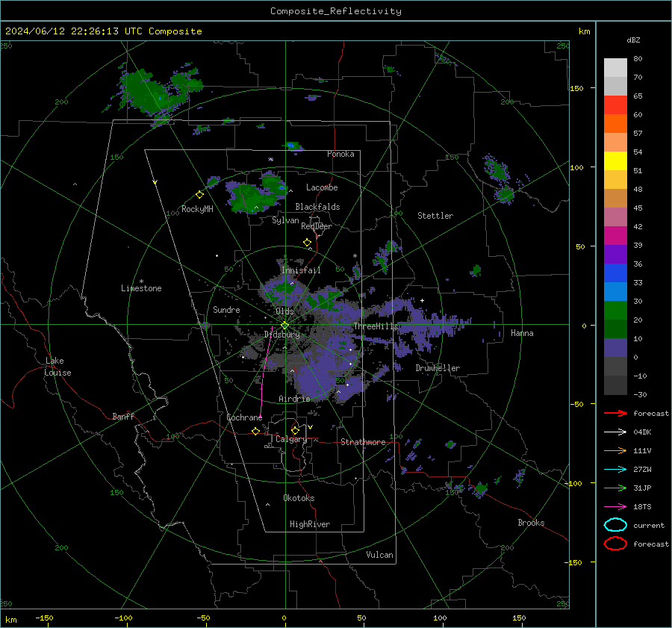Screen dimensions: 672x628
Task: Click the magenta 18TS storm track line
Action: tap(266, 372)
